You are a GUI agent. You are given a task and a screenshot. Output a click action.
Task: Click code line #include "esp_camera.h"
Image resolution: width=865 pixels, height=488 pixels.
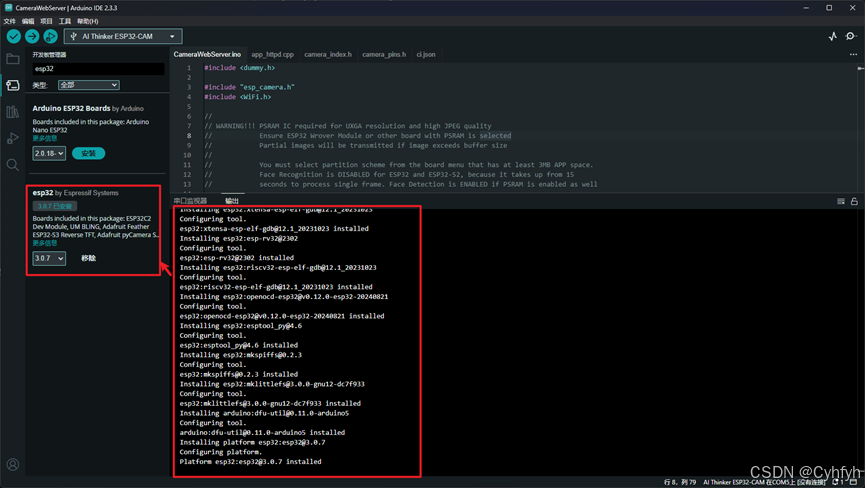click(x=249, y=87)
